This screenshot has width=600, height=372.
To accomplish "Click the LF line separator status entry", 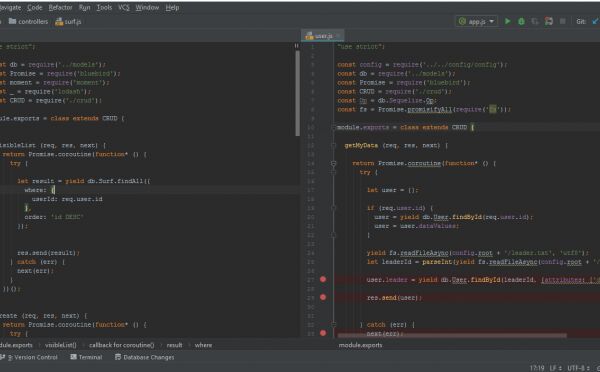I will pos(555,368).
